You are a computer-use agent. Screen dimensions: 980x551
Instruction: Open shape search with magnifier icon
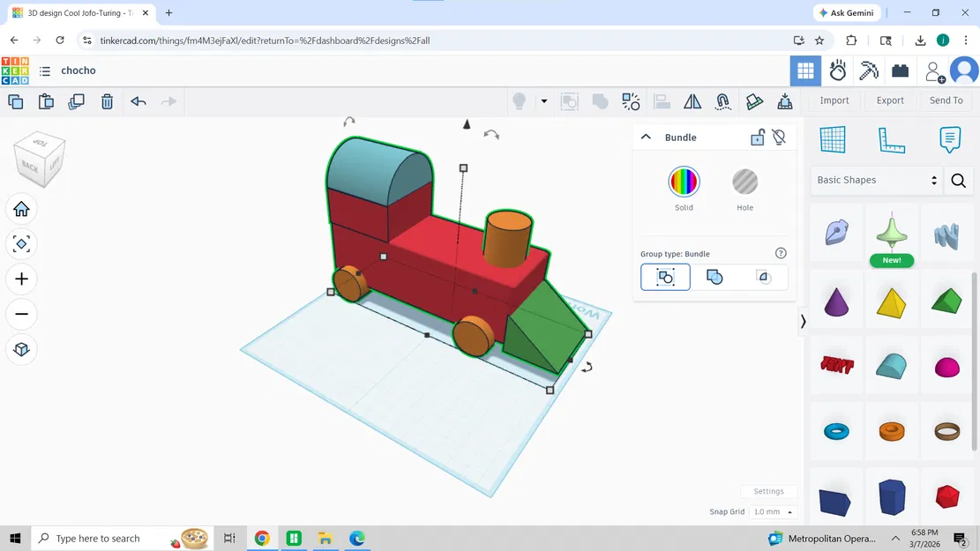click(958, 180)
